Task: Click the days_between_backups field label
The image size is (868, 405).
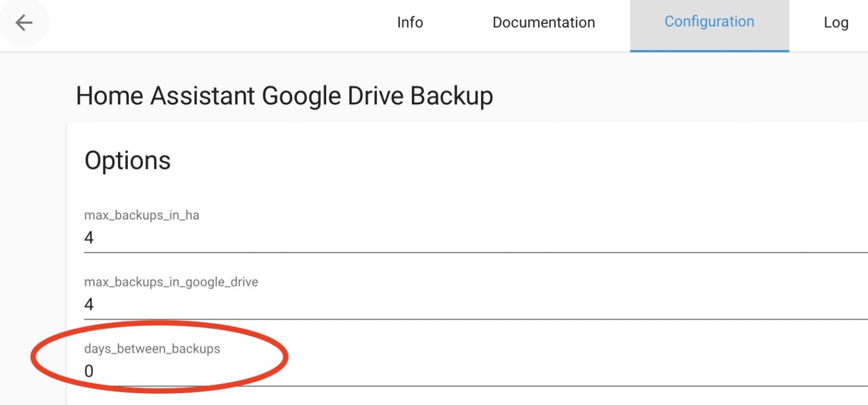Action: coord(152,349)
